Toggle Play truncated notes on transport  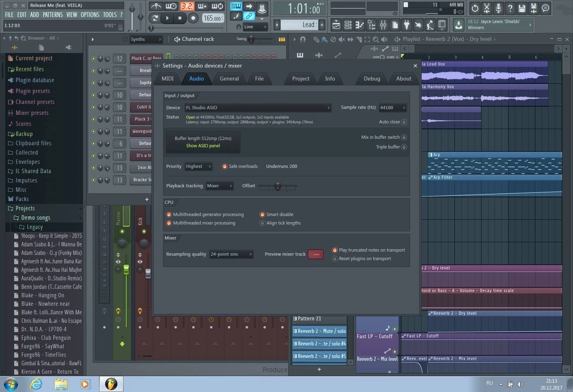coord(335,250)
